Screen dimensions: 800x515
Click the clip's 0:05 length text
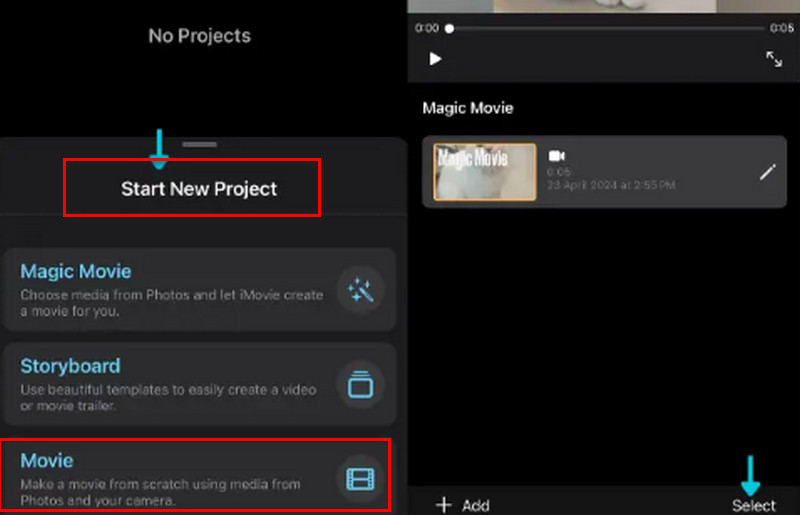[559, 171]
